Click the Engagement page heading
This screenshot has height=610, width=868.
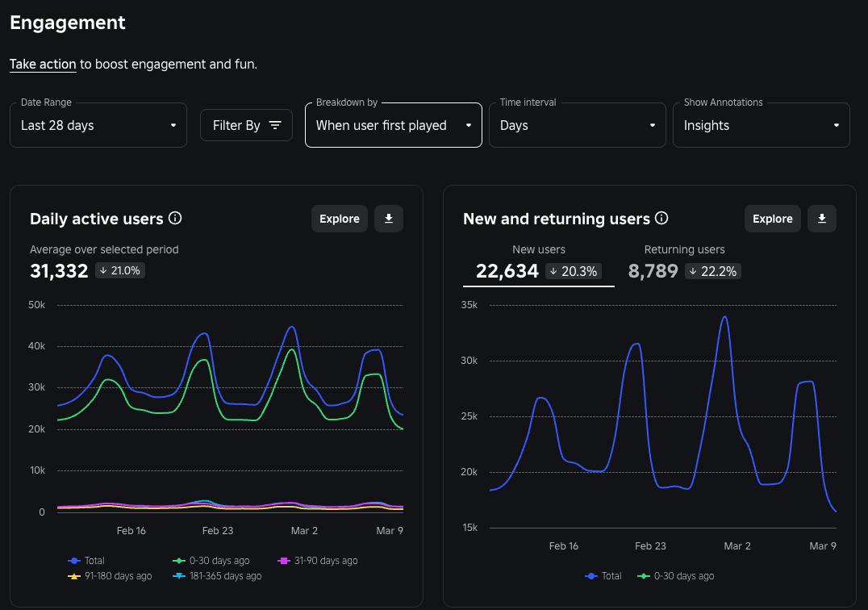(x=68, y=23)
